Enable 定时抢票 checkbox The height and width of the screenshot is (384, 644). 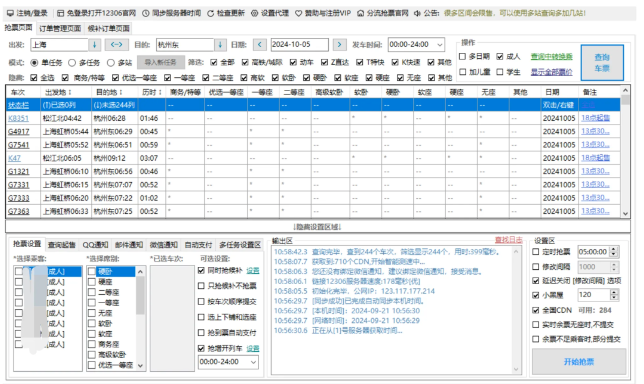point(536,251)
